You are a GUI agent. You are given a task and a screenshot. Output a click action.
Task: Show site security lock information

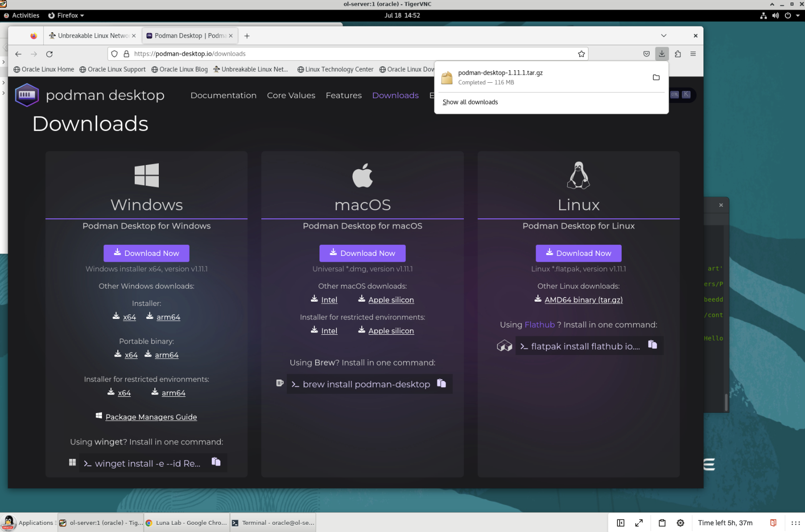click(127, 54)
